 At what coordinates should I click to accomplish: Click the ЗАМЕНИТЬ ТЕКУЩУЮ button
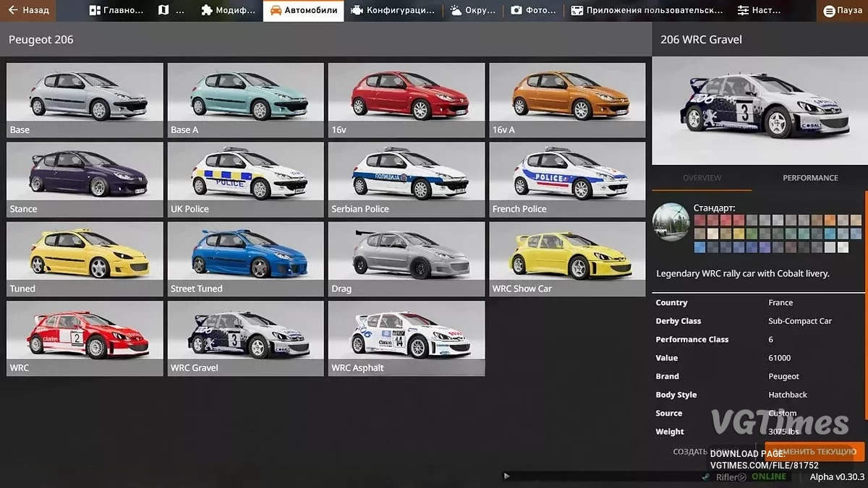pyautogui.click(x=815, y=450)
